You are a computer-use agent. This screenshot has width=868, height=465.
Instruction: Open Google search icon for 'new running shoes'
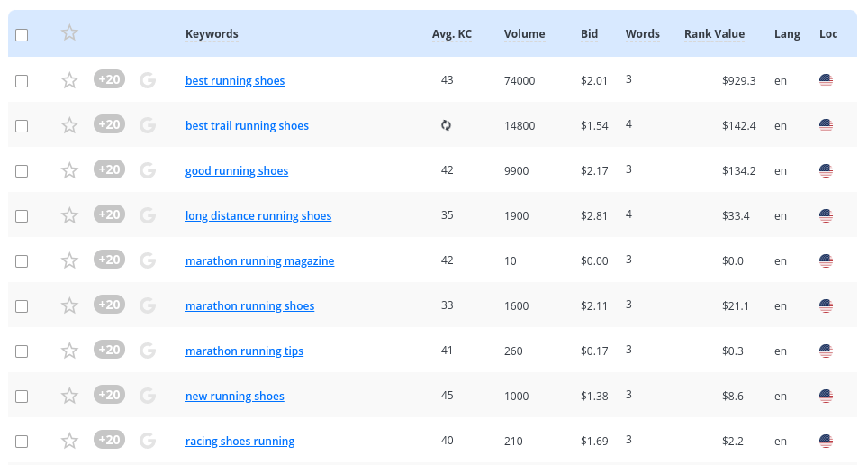point(148,396)
